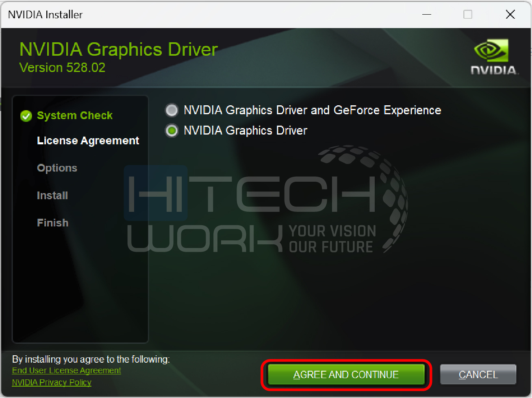This screenshot has height=398, width=532.
Task: Click the green System Check checkmark icon
Action: (x=26, y=116)
